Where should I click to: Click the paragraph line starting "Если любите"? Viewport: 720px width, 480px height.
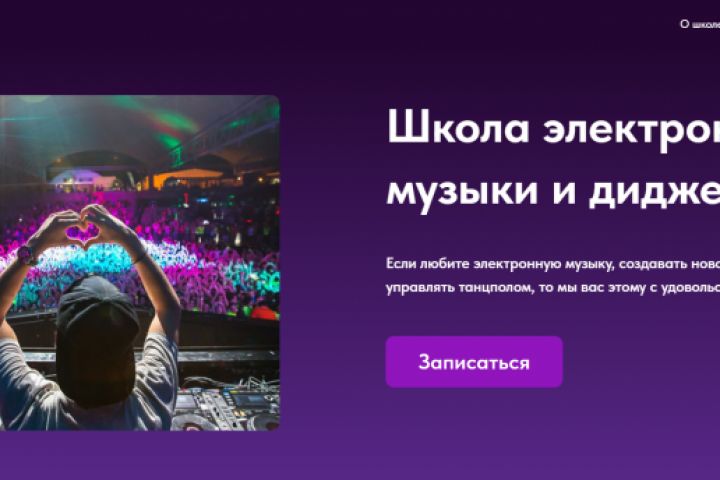point(553,264)
